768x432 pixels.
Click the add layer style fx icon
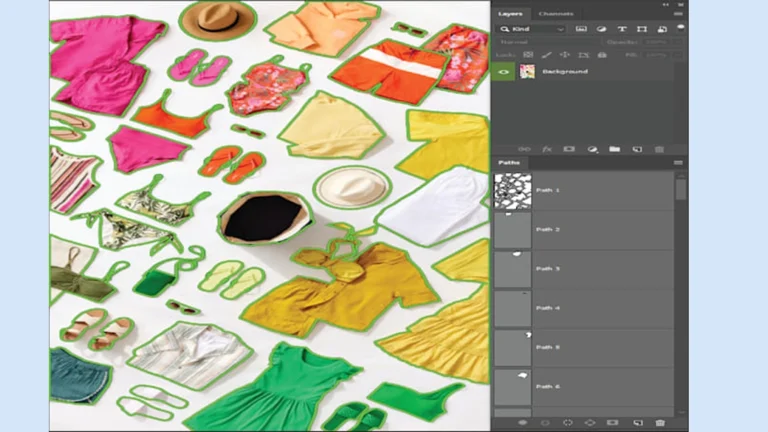(x=547, y=149)
